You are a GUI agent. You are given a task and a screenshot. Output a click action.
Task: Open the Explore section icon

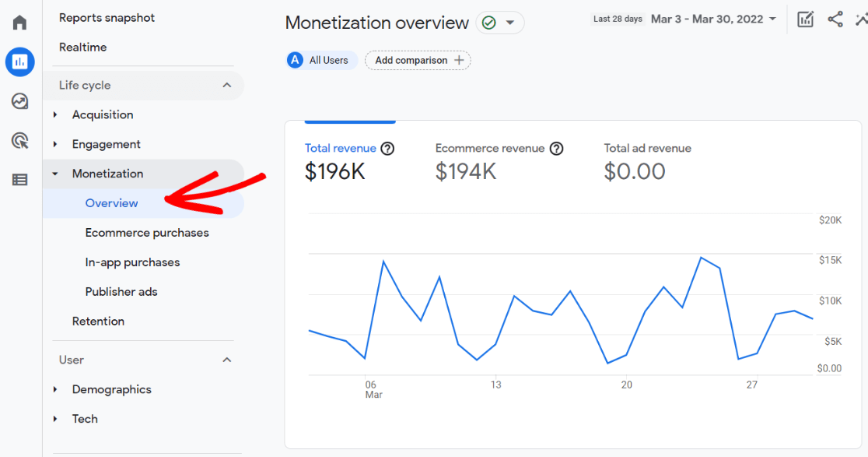(20, 100)
